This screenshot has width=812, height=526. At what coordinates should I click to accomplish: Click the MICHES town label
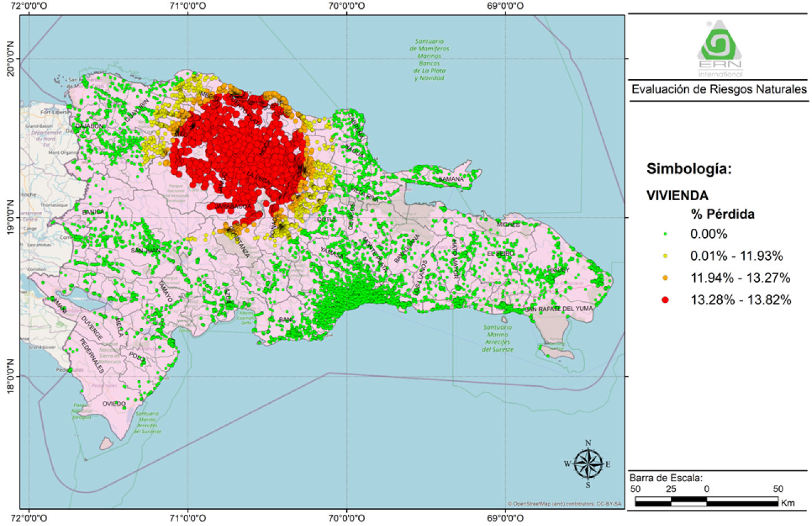pos(508,224)
